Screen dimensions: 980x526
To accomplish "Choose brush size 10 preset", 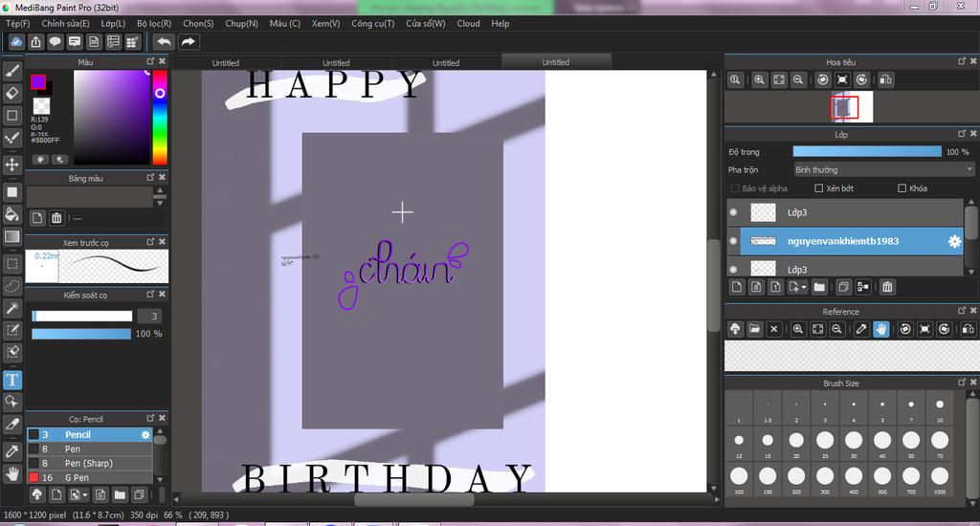I will point(940,408).
